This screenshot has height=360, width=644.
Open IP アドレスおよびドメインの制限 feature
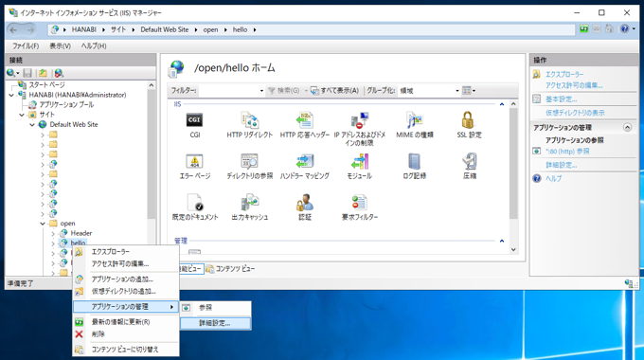pyautogui.click(x=359, y=129)
